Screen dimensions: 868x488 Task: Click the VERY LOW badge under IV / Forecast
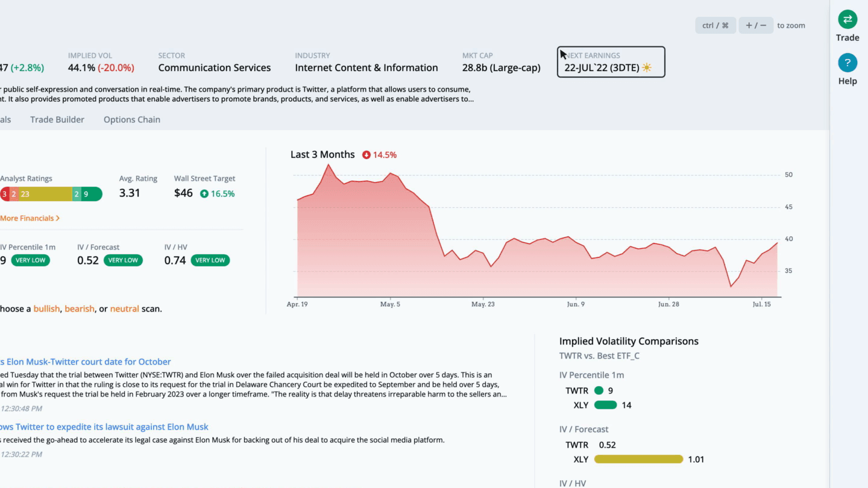pyautogui.click(x=123, y=260)
